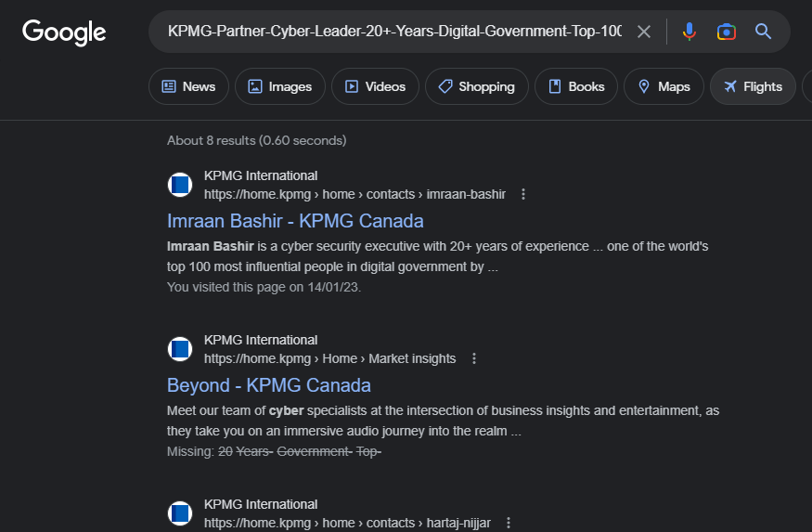Screen dimensions: 812x532
Task: Search by image with camera lens icon
Action: point(726,32)
